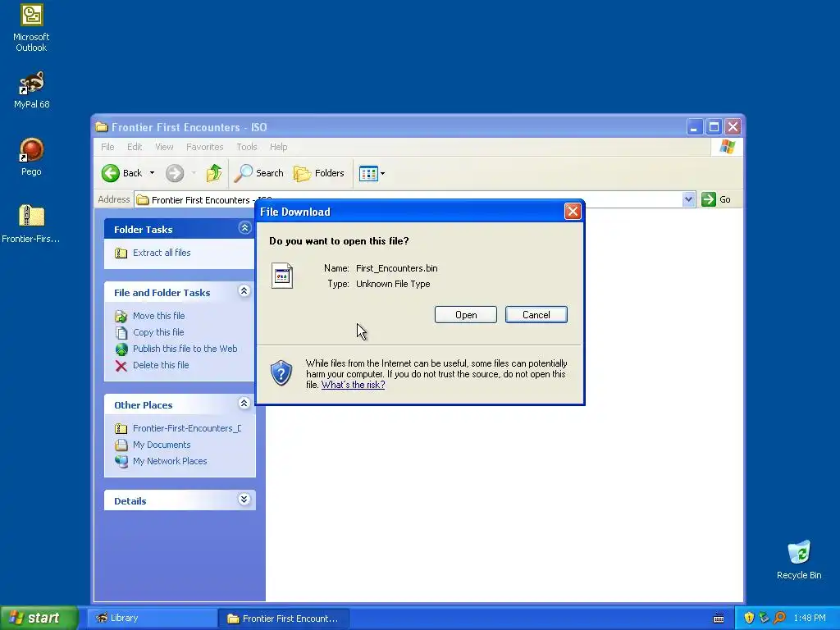Click the My Documents folder icon
Image resolution: width=840 pixels, height=630 pixels.
coord(121,445)
